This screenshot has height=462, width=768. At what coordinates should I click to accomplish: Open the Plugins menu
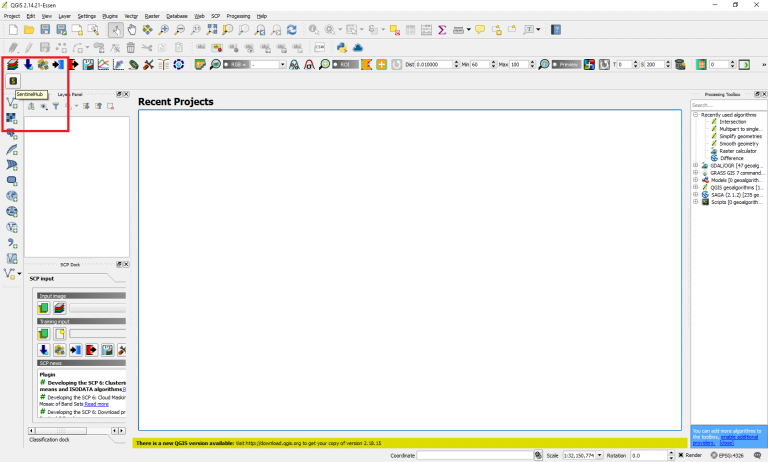point(110,16)
